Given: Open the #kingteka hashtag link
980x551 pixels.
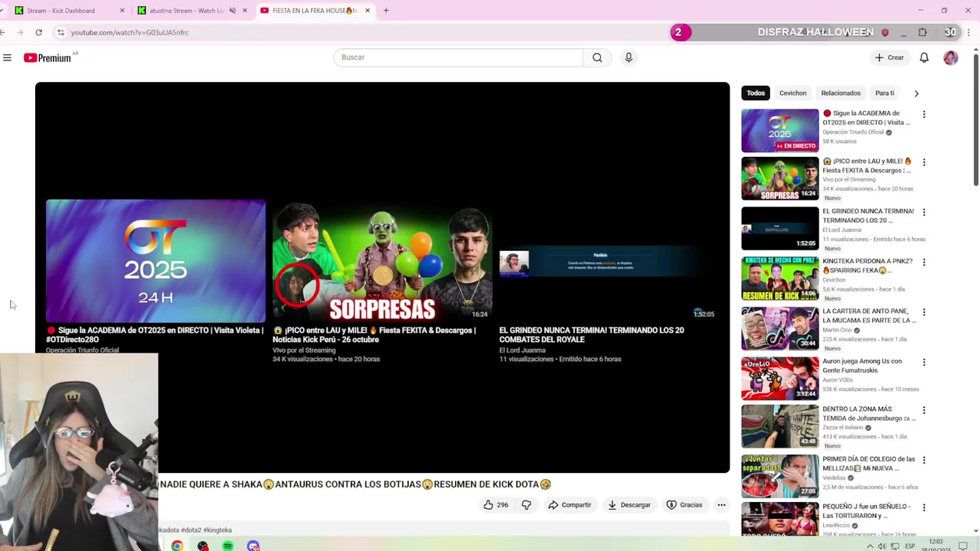Looking at the screenshot, I should 217,530.
